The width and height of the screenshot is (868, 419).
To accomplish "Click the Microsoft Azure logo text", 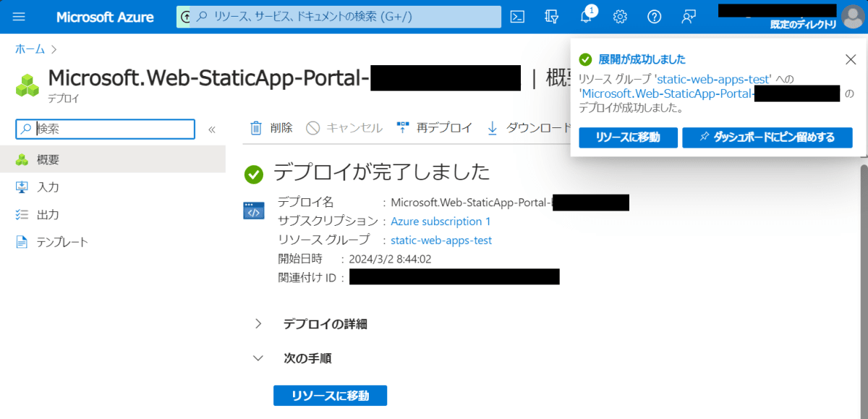I will [105, 17].
